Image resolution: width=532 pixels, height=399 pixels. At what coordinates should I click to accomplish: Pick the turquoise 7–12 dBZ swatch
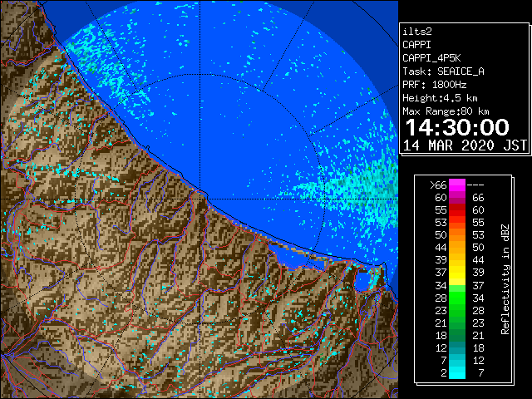coord(457,360)
